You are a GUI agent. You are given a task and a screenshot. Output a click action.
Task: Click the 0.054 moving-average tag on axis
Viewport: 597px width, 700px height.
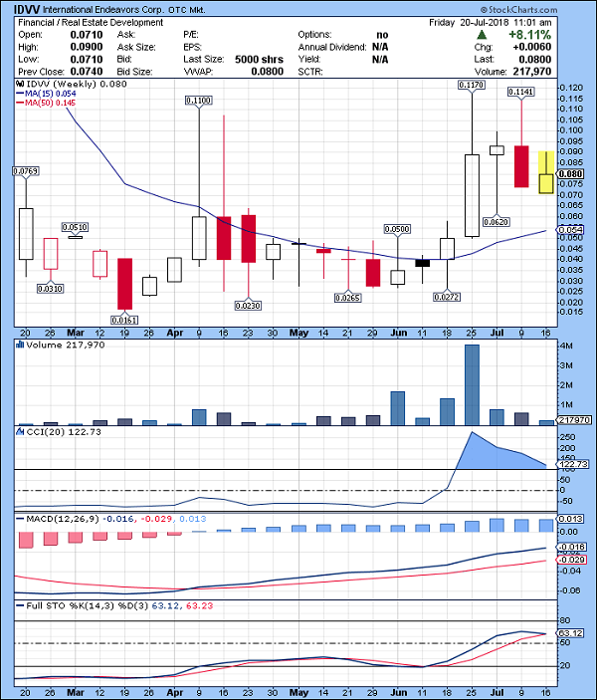click(x=570, y=230)
